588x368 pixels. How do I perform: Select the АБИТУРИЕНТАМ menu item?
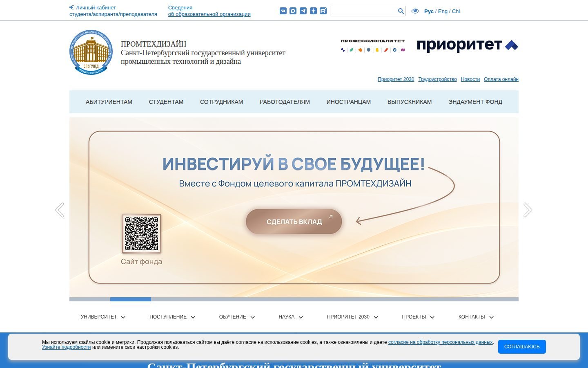[x=109, y=102]
